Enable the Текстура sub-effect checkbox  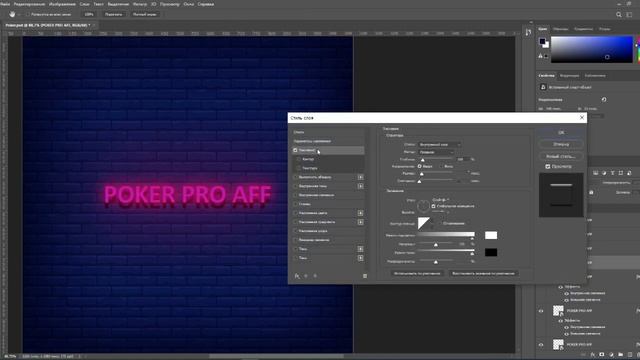click(x=299, y=168)
